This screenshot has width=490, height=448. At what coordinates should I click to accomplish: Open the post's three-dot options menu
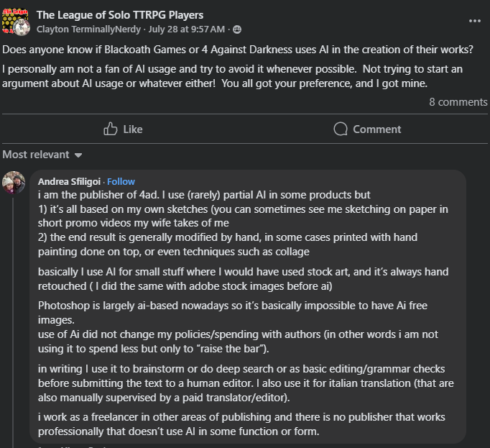coord(474,21)
